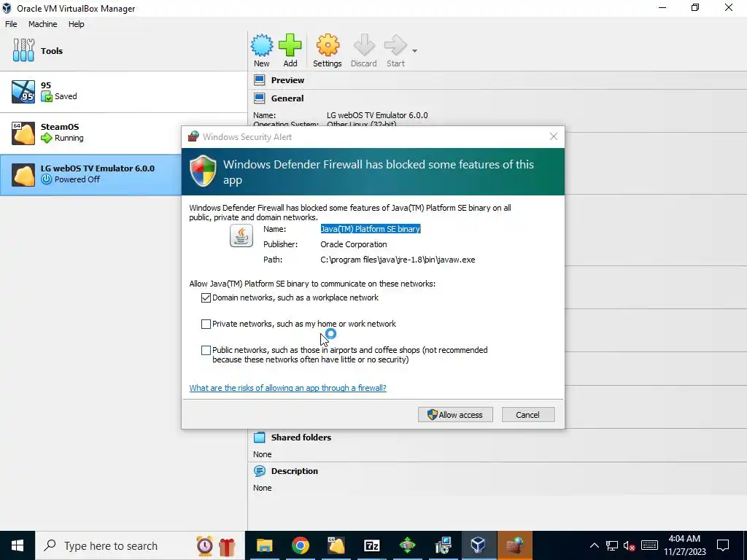
Task: Click the Windows Defender shield icon
Action: [204, 171]
